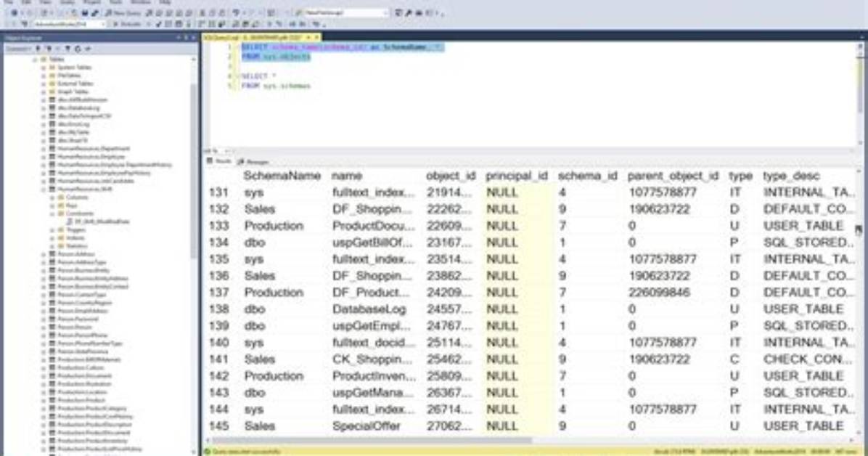Collapse the Constraints folder
The height and width of the screenshot is (456, 868).
(52, 213)
